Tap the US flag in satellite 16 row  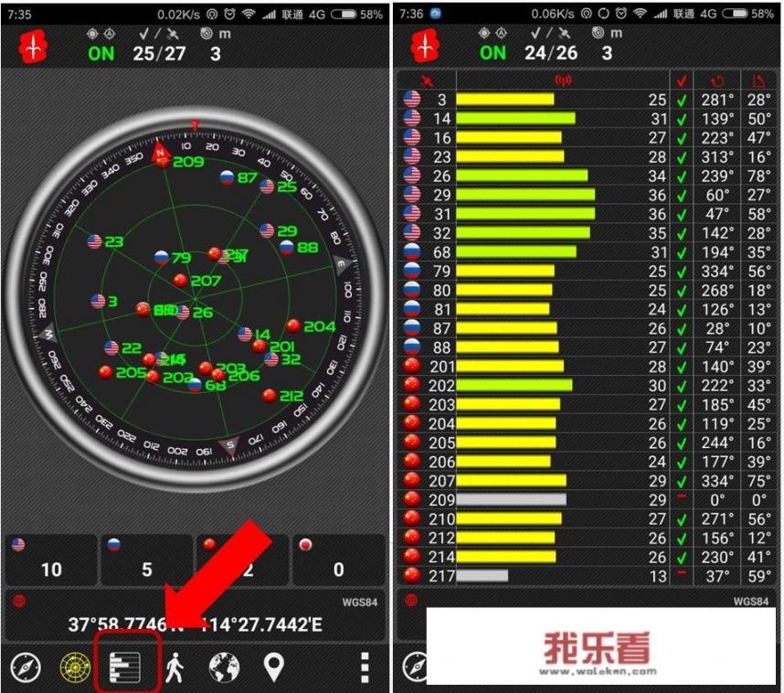coord(412,137)
